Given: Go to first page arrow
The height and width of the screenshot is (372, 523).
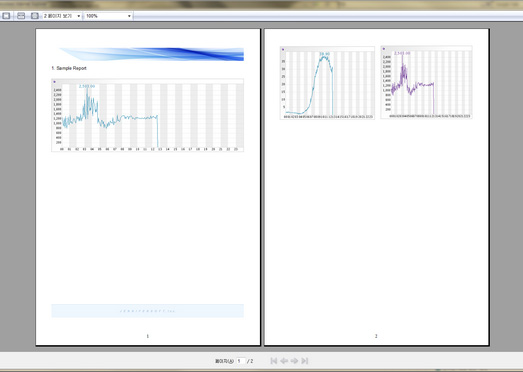Looking at the screenshot, I should point(274,361).
